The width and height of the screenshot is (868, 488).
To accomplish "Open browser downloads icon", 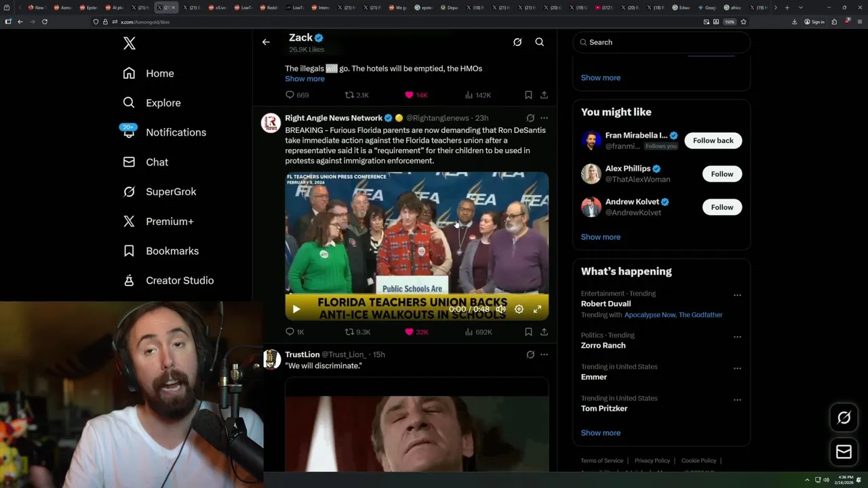I will pos(794,22).
